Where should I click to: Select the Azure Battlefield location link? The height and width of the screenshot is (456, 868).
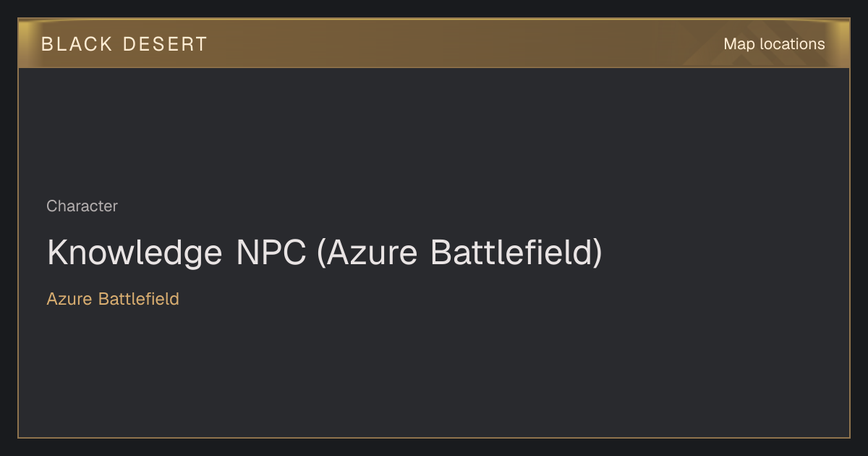(113, 299)
